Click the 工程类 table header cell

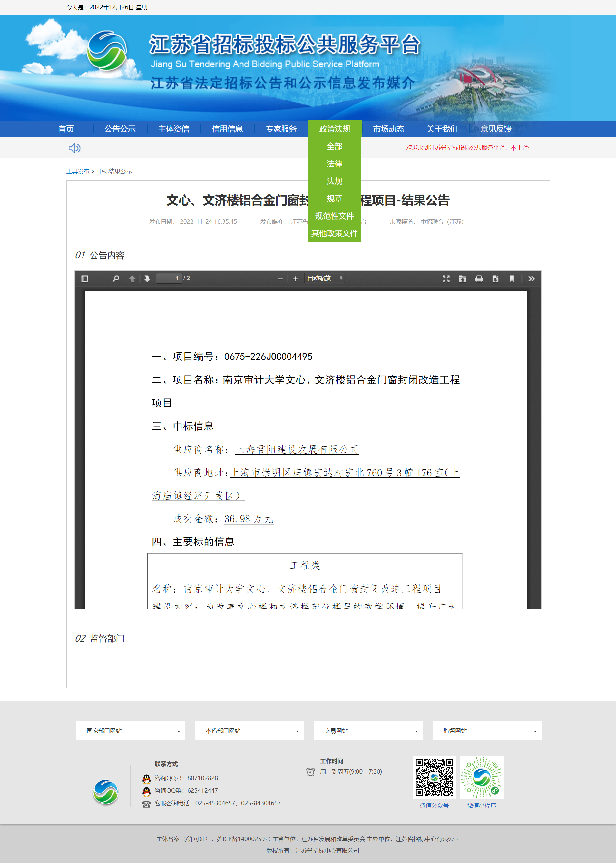click(x=305, y=565)
